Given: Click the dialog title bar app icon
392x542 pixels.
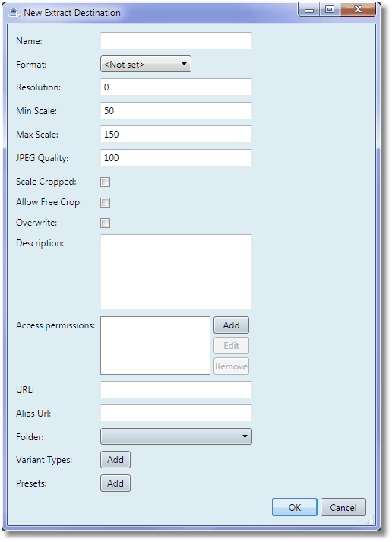Looking at the screenshot, I should pos(13,13).
